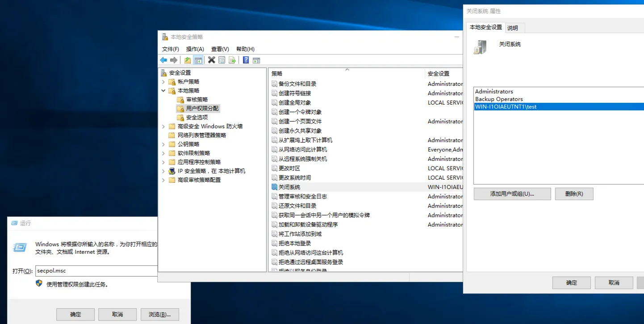The width and height of the screenshot is (644, 324).
Task: Click the blue Help question mark icon
Action: pos(246,60)
